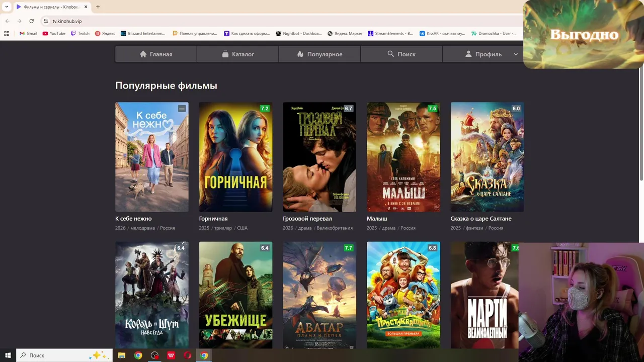Open the Chrome apps grid icon
644x362 pixels.
pyautogui.click(x=7, y=34)
